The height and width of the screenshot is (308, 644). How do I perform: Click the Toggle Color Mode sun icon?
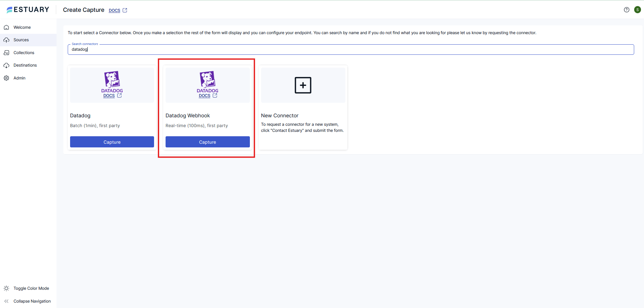6,288
